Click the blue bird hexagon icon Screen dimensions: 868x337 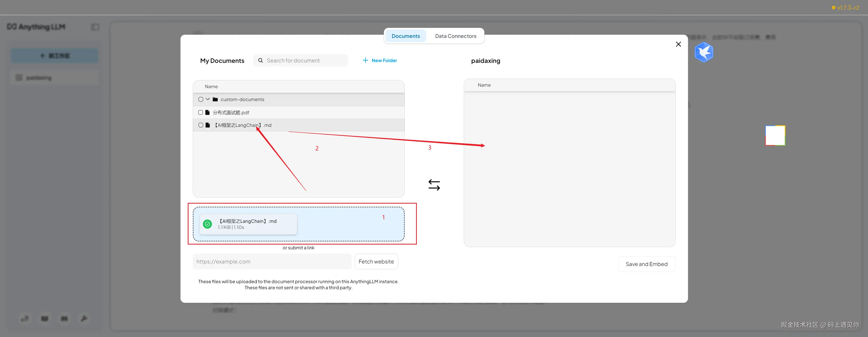[x=703, y=52]
